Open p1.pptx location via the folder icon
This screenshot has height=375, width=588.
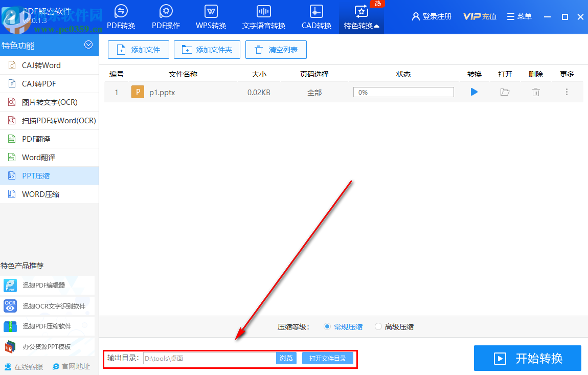505,92
